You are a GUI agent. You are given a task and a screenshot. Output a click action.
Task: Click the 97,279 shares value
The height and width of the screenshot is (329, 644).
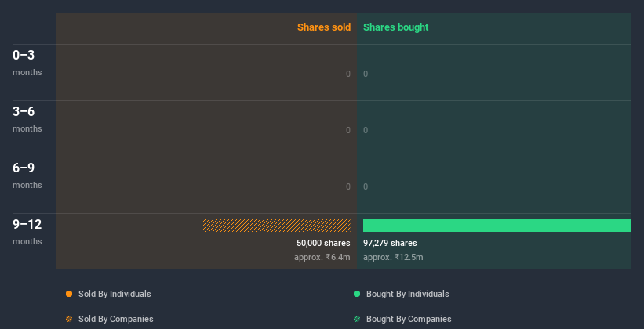coord(390,243)
